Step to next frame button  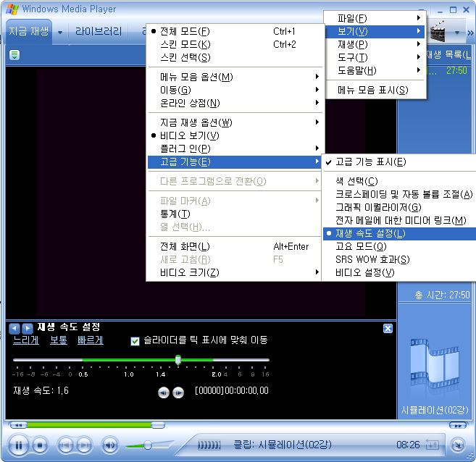[x=178, y=392]
